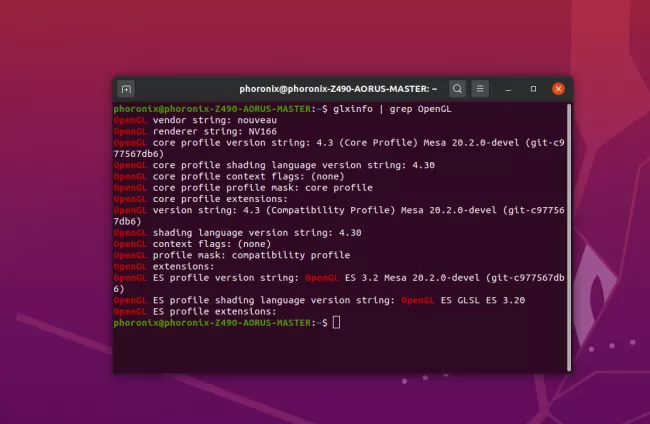Screen dimensions: 650x424
Task: Open the terminal search magnifier button
Action: tap(457, 89)
